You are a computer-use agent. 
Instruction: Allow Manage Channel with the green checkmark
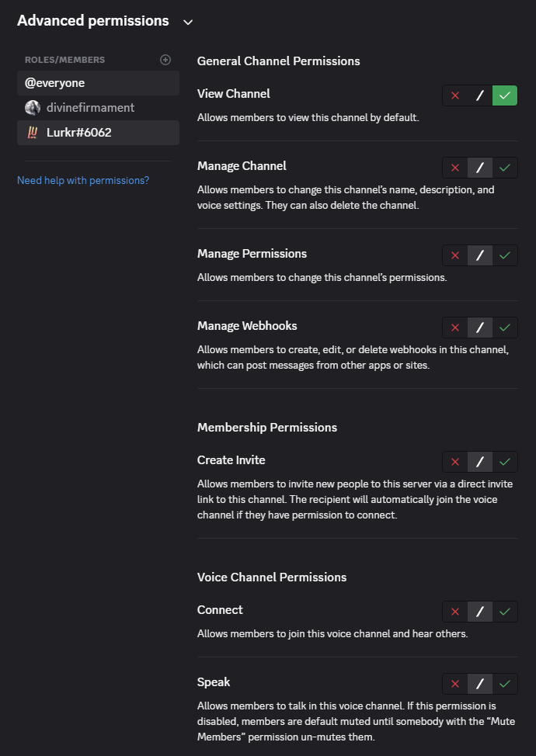(x=505, y=168)
